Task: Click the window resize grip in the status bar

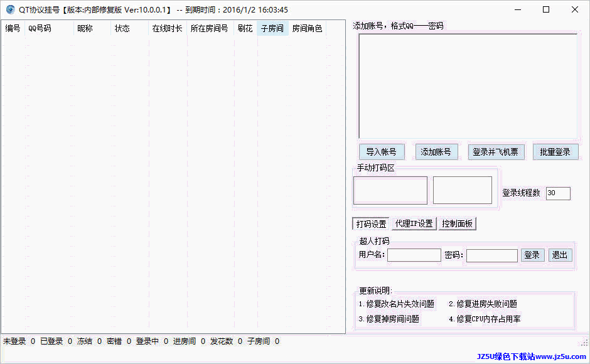Action: [x=584, y=342]
